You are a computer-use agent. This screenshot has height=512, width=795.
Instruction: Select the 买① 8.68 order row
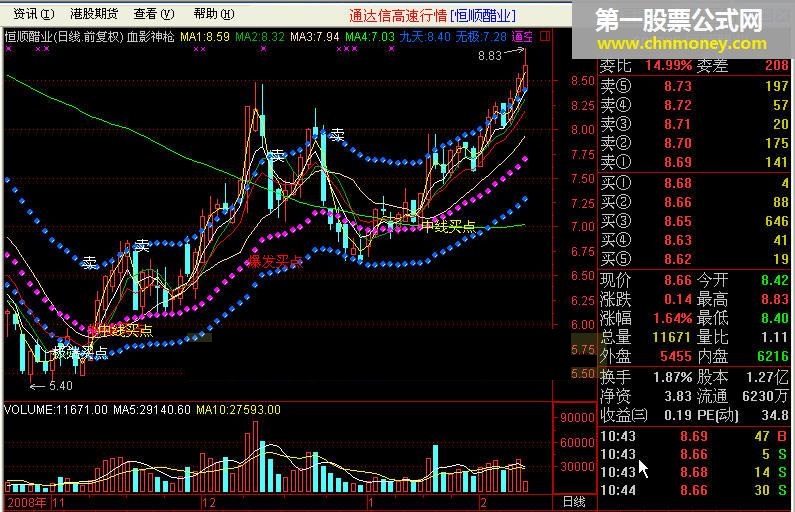[694, 183]
